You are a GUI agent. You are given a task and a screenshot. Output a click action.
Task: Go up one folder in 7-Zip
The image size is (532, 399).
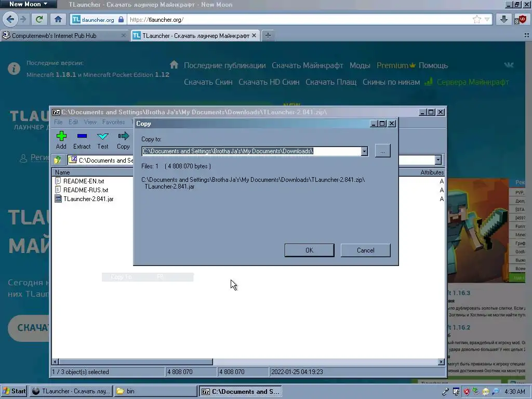(58, 160)
